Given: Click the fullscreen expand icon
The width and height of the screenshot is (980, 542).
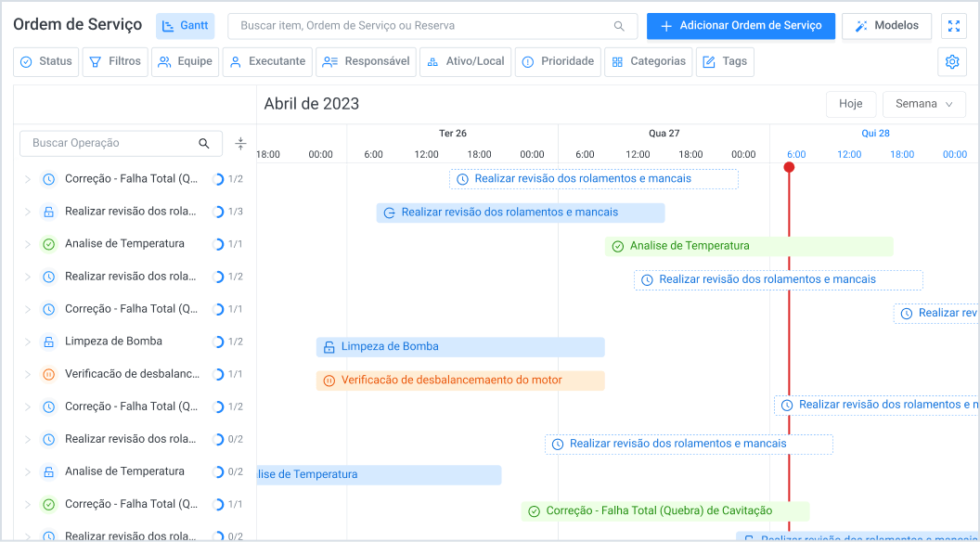Looking at the screenshot, I should tap(953, 26).
